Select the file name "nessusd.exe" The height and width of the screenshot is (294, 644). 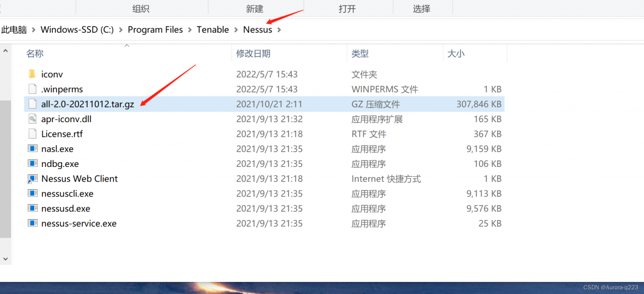(66, 209)
